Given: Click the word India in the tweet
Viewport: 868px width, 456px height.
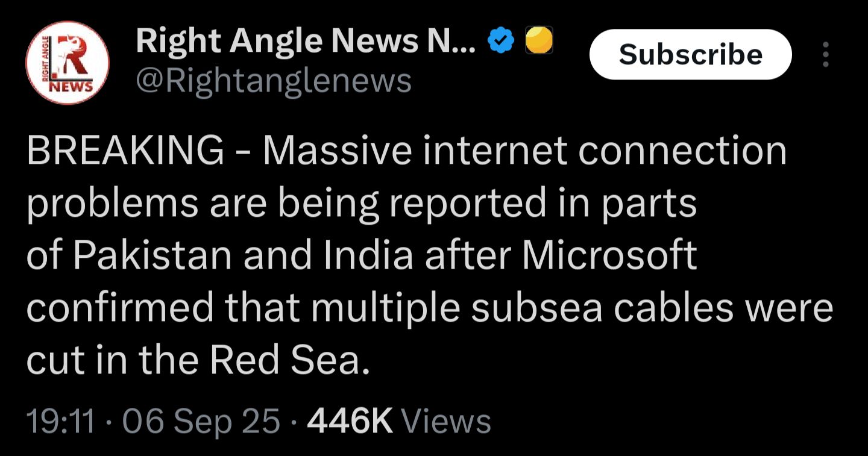Looking at the screenshot, I should [x=369, y=255].
